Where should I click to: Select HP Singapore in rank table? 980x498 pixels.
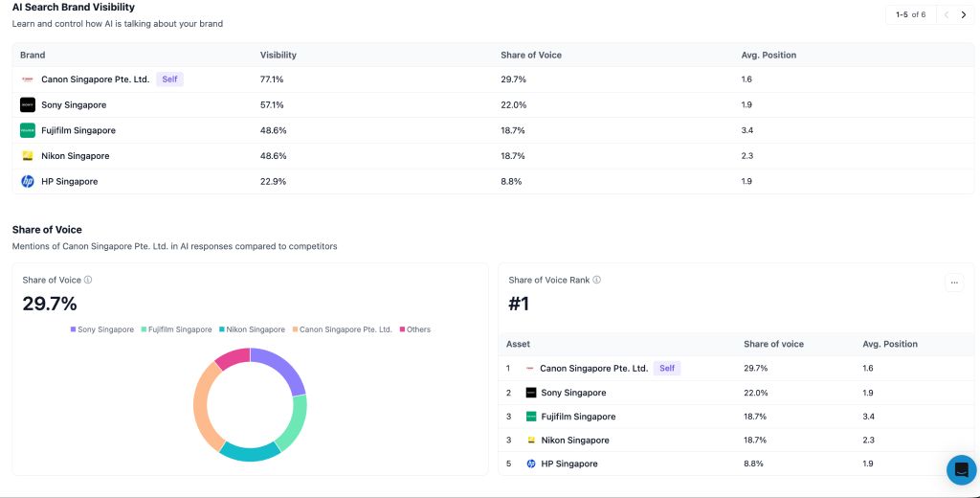[569, 464]
